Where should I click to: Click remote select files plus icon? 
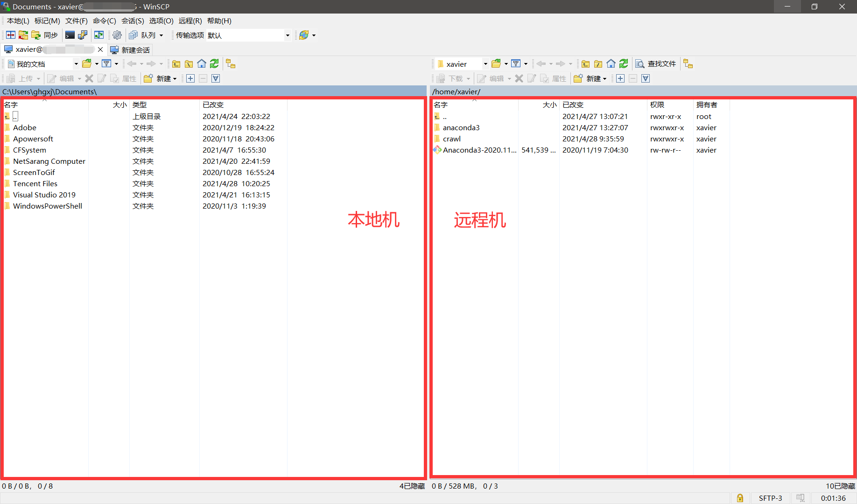click(620, 78)
